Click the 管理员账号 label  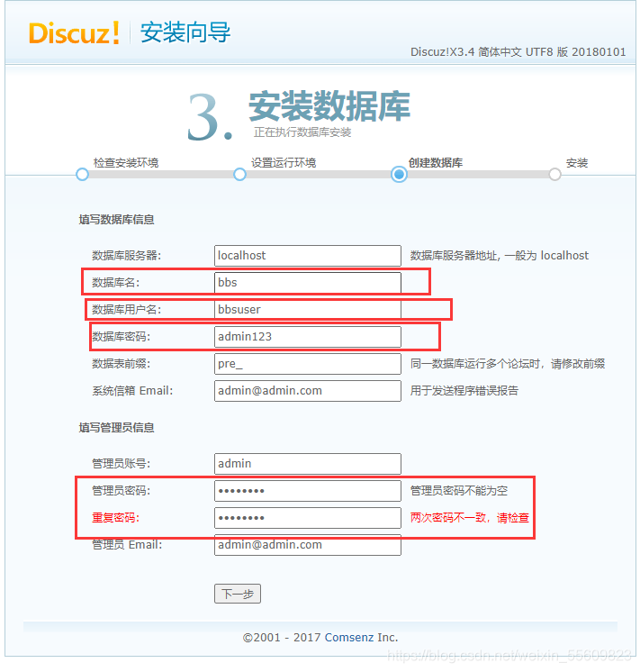click(x=122, y=463)
